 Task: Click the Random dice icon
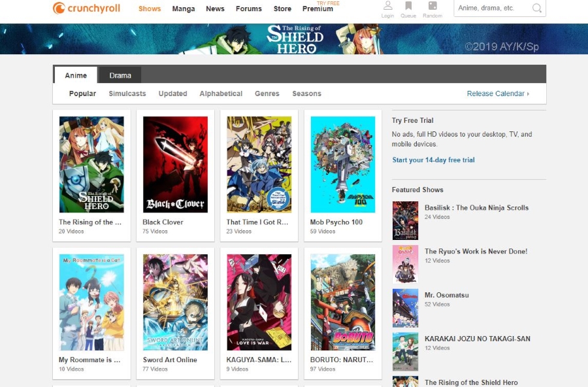tap(433, 6)
